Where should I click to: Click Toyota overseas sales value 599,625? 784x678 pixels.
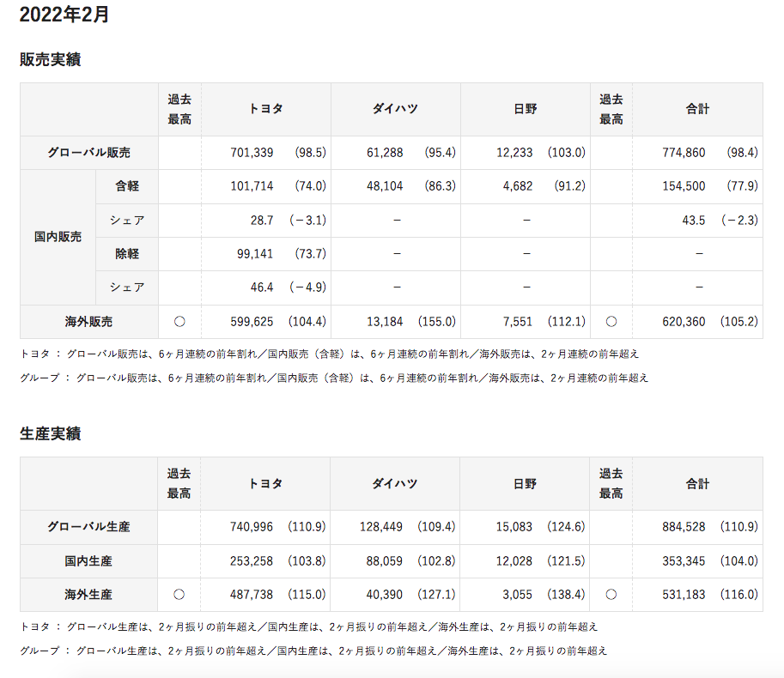[x=252, y=322]
